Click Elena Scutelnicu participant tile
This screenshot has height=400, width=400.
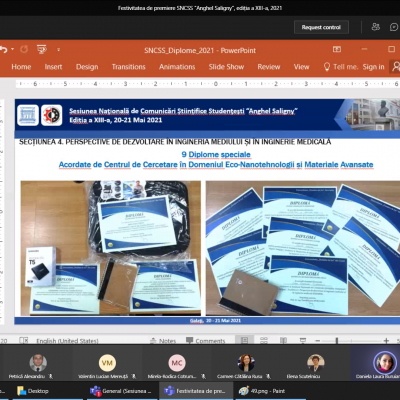click(315, 363)
